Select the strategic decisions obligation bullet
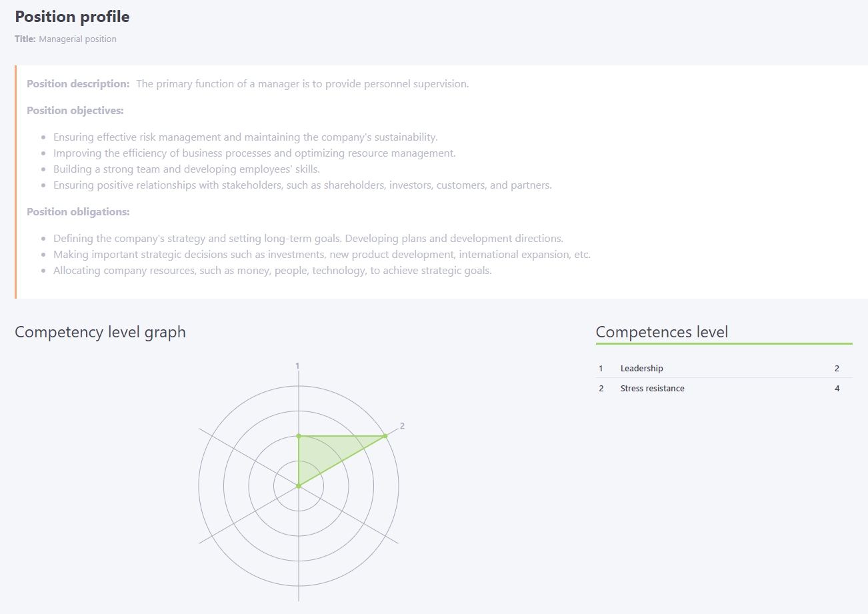 click(x=322, y=255)
